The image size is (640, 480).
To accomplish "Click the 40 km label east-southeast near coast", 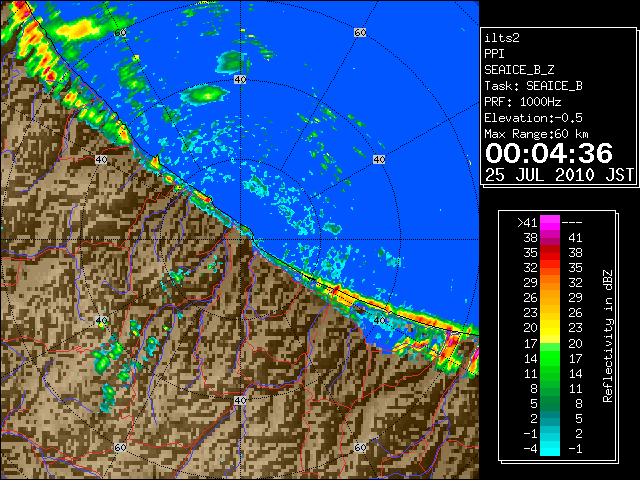I will (x=379, y=320).
